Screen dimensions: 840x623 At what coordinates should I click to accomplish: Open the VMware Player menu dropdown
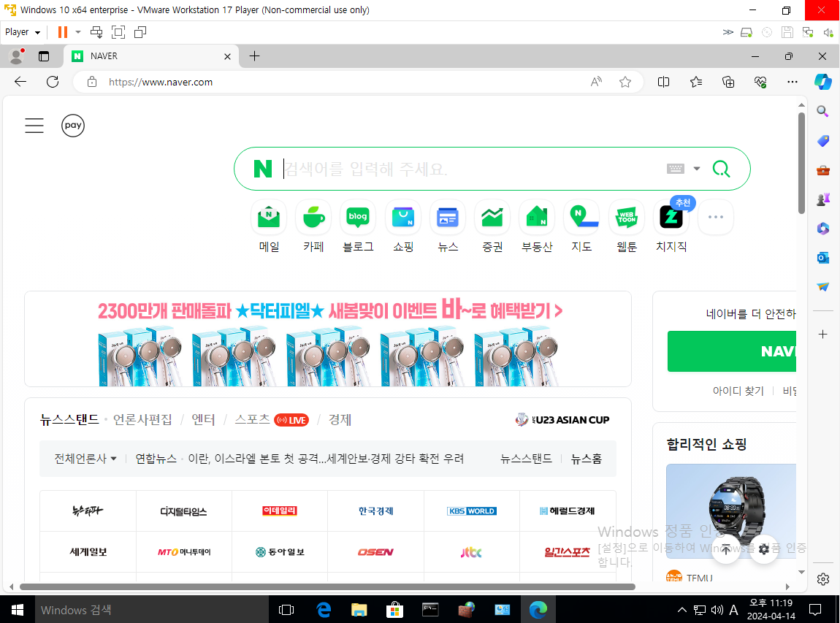(x=23, y=32)
